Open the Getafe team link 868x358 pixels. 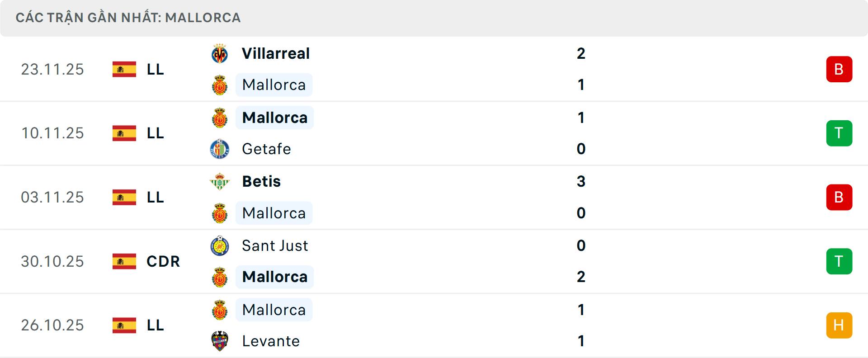tap(266, 149)
